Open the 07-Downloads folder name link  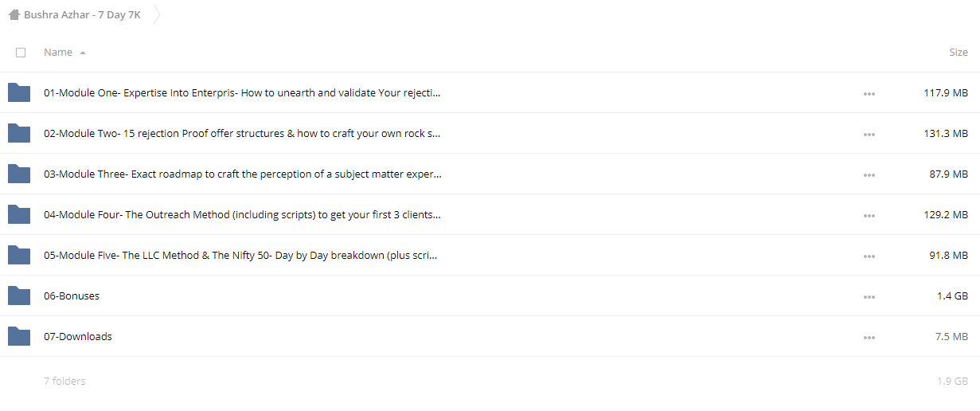(x=78, y=336)
